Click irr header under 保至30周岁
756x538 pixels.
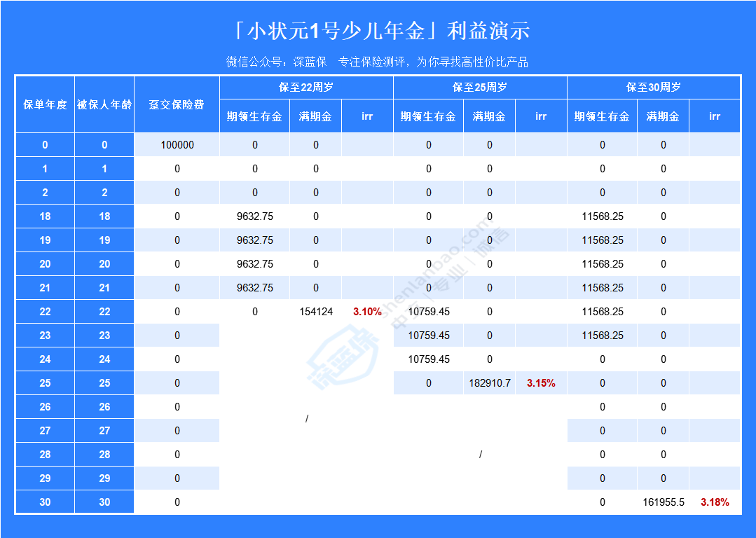click(715, 116)
